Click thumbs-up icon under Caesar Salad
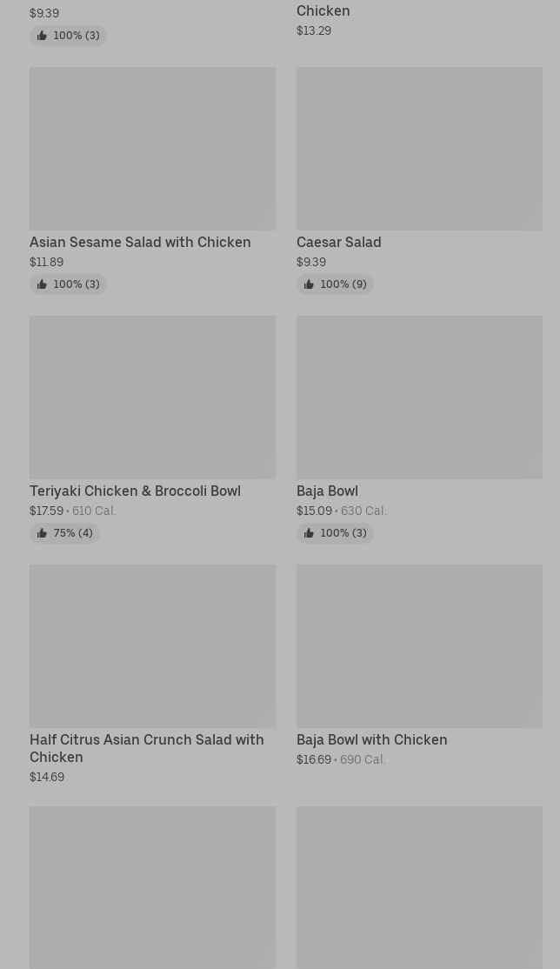 click(309, 284)
